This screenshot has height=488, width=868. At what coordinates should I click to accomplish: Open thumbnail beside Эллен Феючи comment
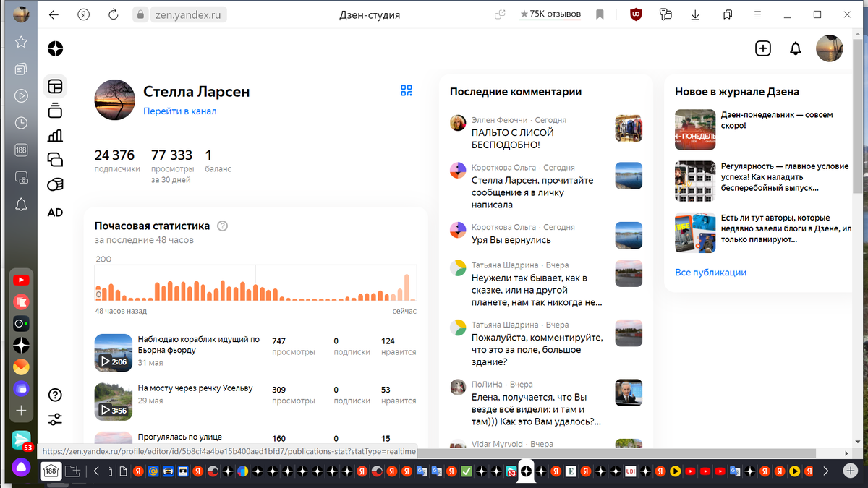pyautogui.click(x=629, y=128)
